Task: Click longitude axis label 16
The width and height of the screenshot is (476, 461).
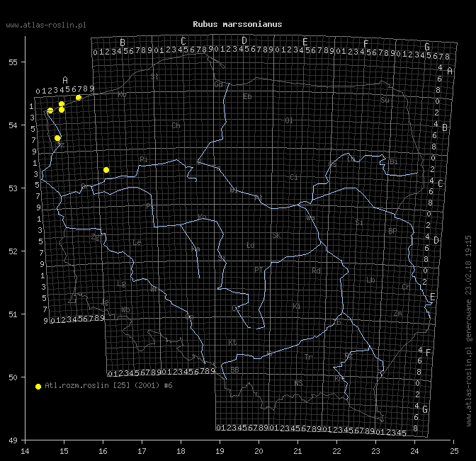Action: pos(103,451)
